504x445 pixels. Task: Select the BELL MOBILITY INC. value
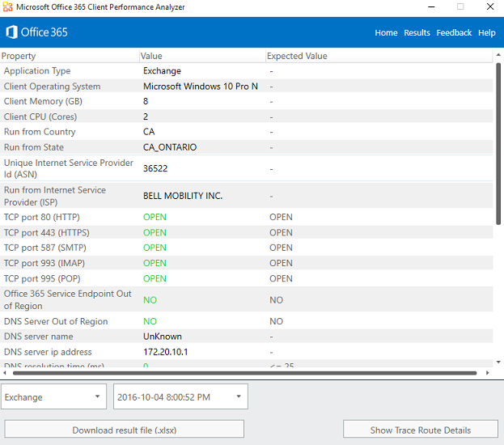183,196
